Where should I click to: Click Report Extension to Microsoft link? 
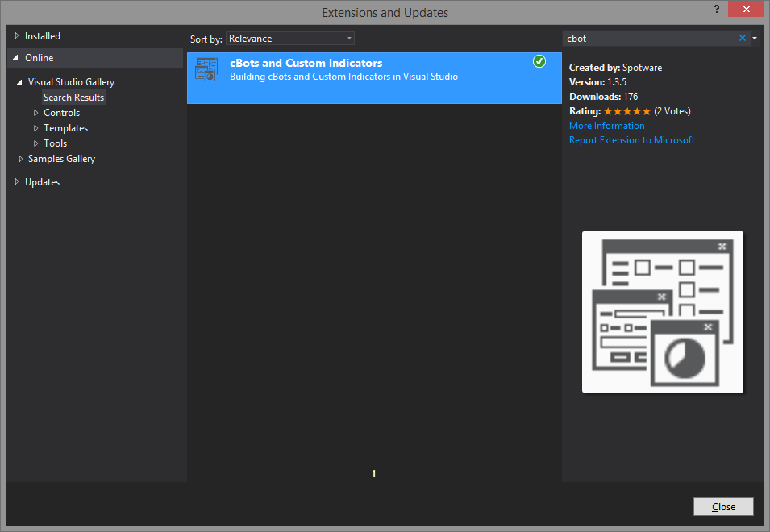(631, 140)
